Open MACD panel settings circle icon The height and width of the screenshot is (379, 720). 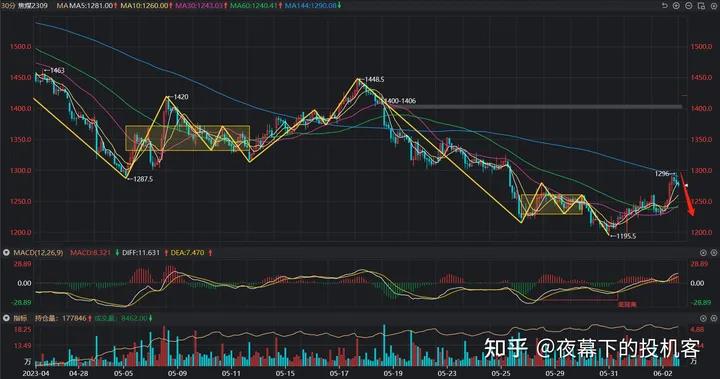[x=703, y=253]
